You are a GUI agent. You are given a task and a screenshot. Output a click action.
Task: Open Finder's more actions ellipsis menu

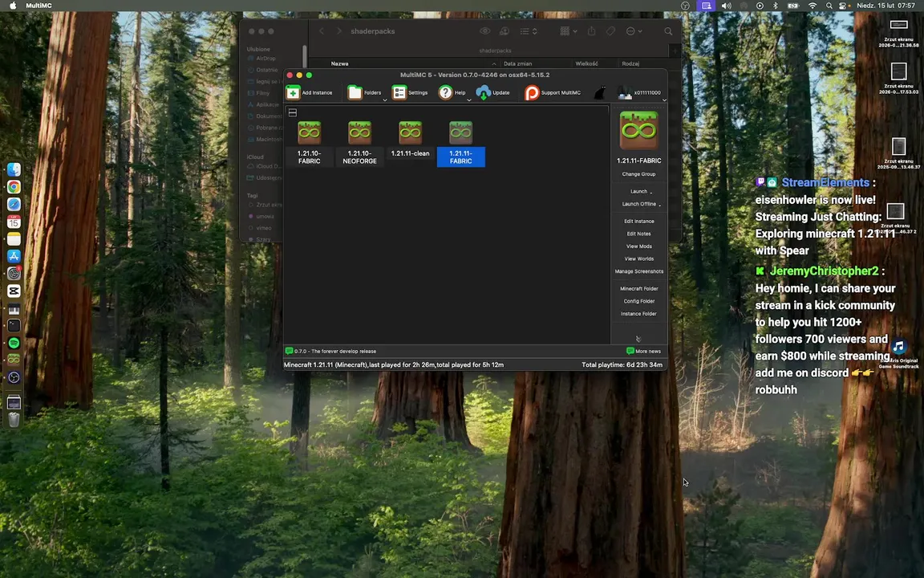point(634,31)
